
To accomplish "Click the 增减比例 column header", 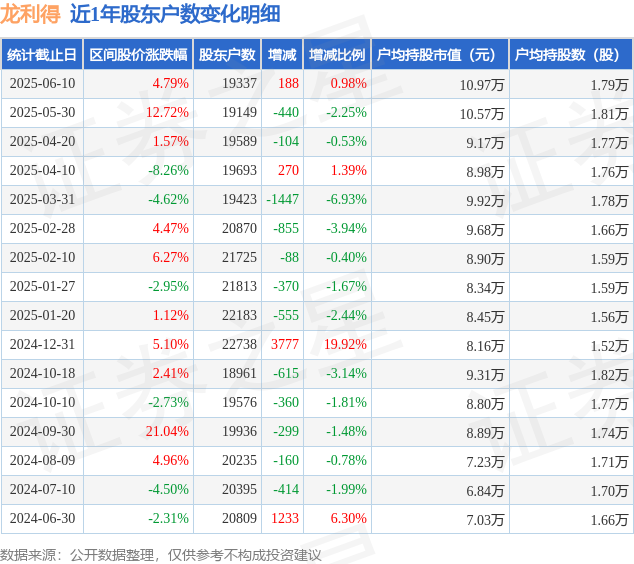I will point(337,55).
